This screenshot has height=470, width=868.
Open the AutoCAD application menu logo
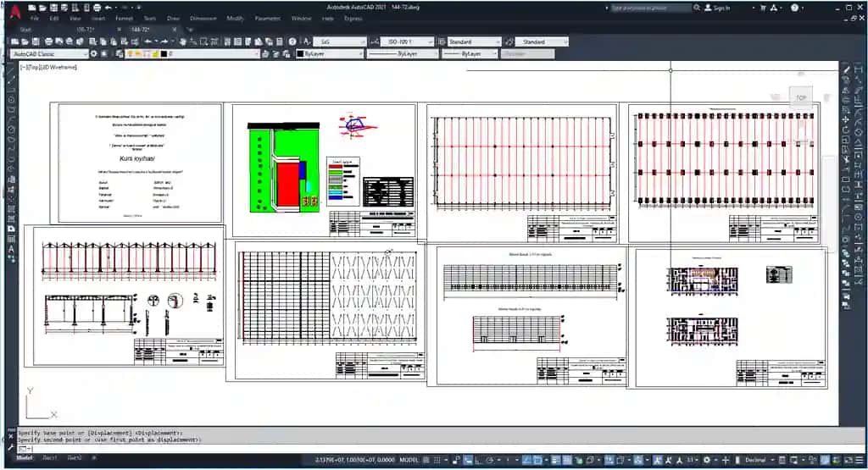(x=15, y=10)
